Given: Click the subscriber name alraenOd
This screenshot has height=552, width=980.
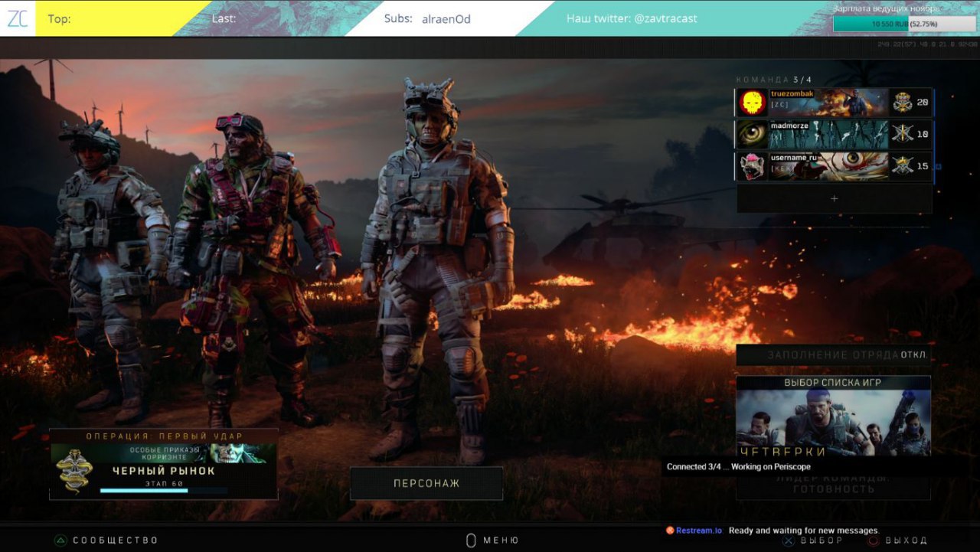Looking at the screenshot, I should [446, 18].
